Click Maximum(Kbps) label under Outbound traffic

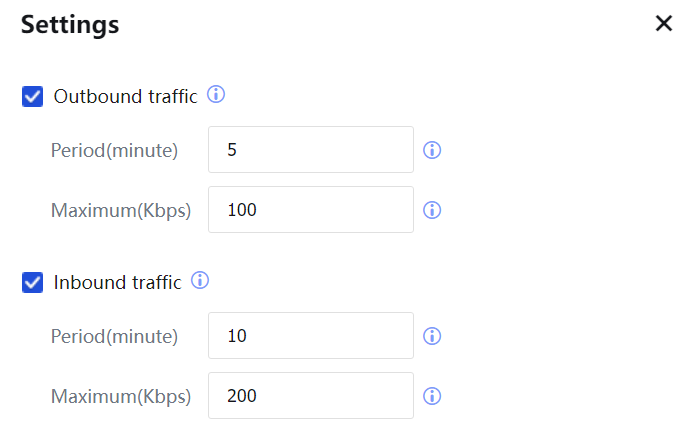click(x=120, y=211)
